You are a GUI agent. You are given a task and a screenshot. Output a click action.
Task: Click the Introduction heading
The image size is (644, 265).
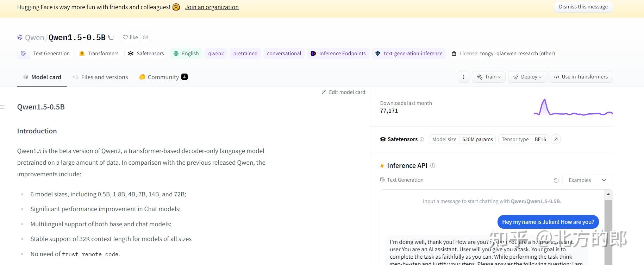coord(37,131)
